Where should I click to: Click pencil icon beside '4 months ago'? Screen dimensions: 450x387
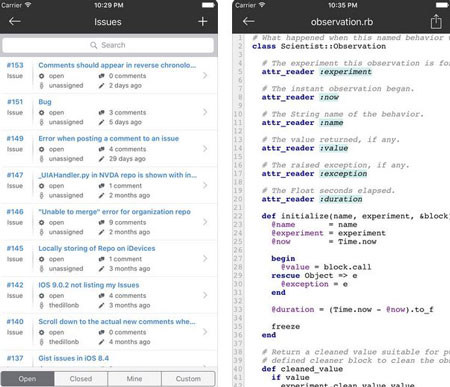click(x=102, y=342)
